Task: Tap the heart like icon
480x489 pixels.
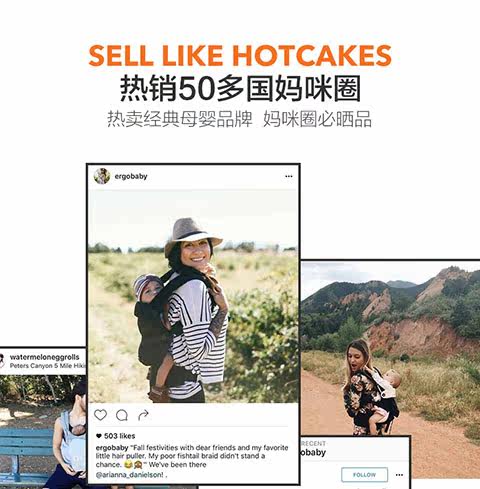Action: pos(100,415)
